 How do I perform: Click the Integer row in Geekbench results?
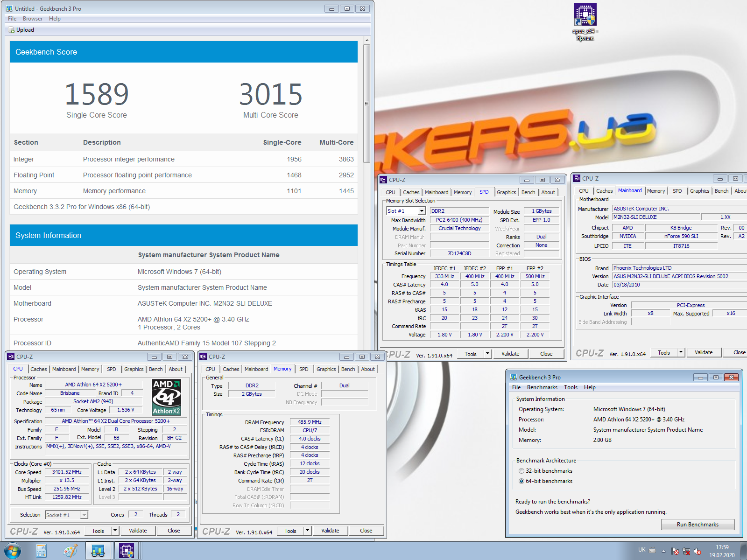[x=183, y=159]
